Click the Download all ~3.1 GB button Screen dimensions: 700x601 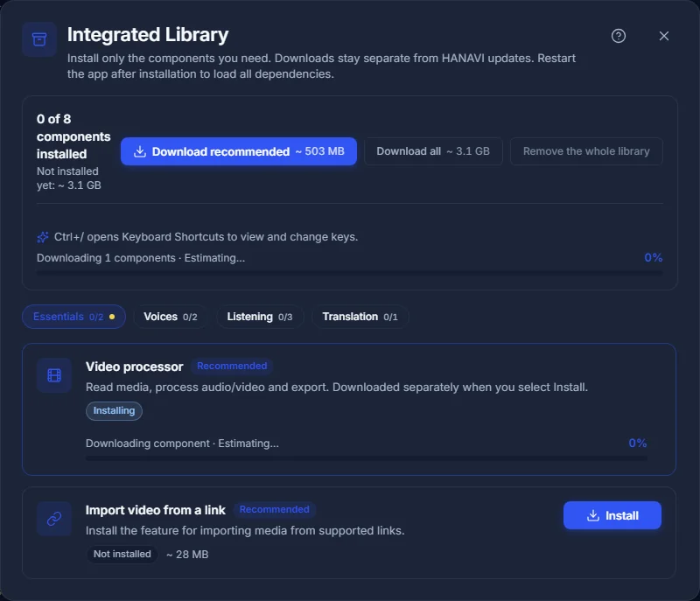[433, 151]
